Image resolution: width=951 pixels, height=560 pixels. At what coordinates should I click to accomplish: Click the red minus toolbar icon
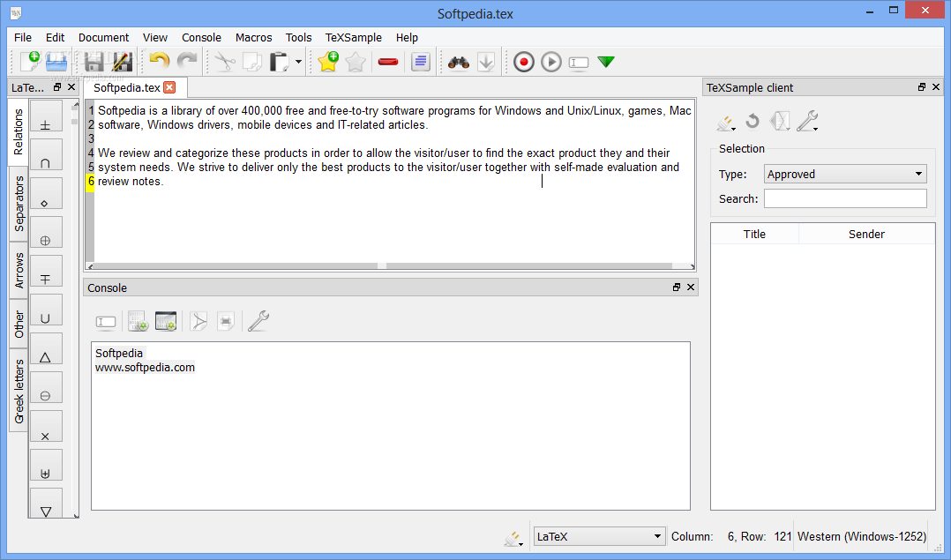point(387,62)
